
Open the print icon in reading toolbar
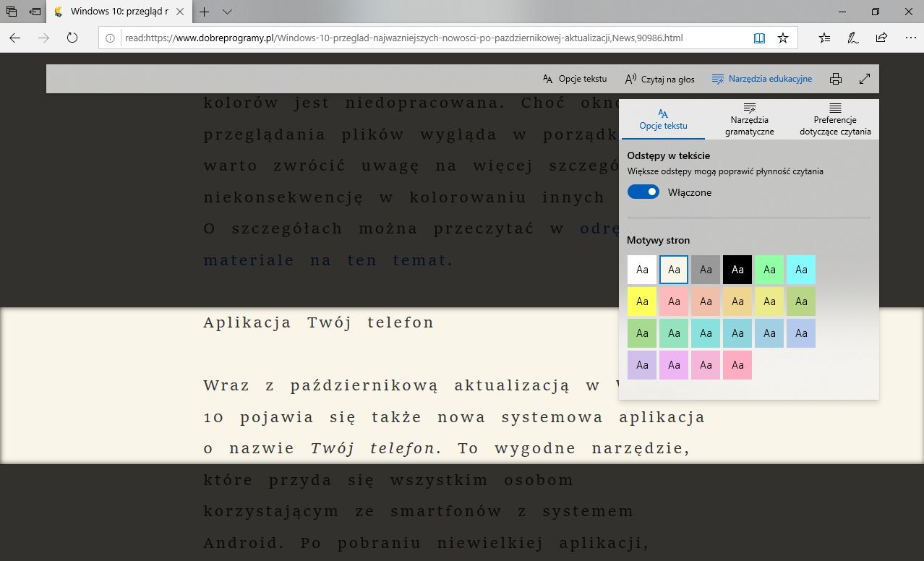click(x=836, y=78)
